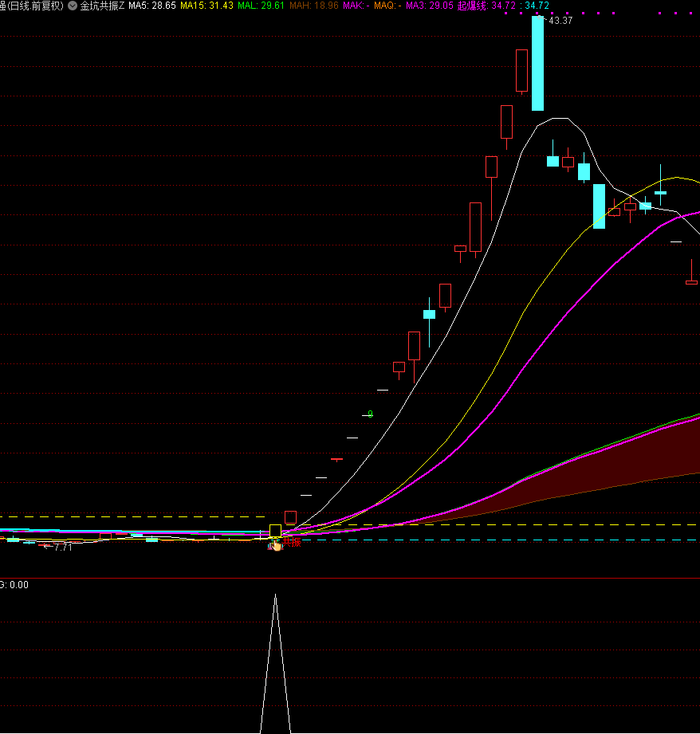Click the 日线 前复权 period label
This screenshot has width=700, height=734.
click(x=34, y=6)
